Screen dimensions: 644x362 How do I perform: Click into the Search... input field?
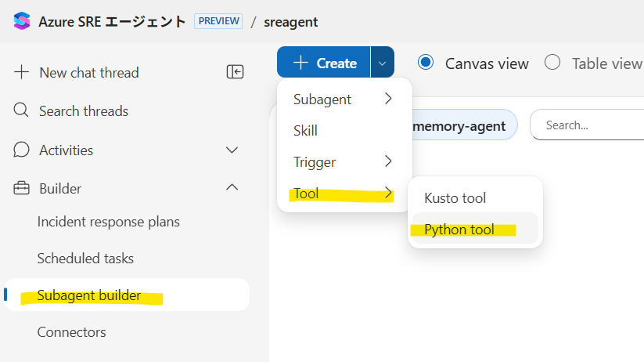point(588,125)
